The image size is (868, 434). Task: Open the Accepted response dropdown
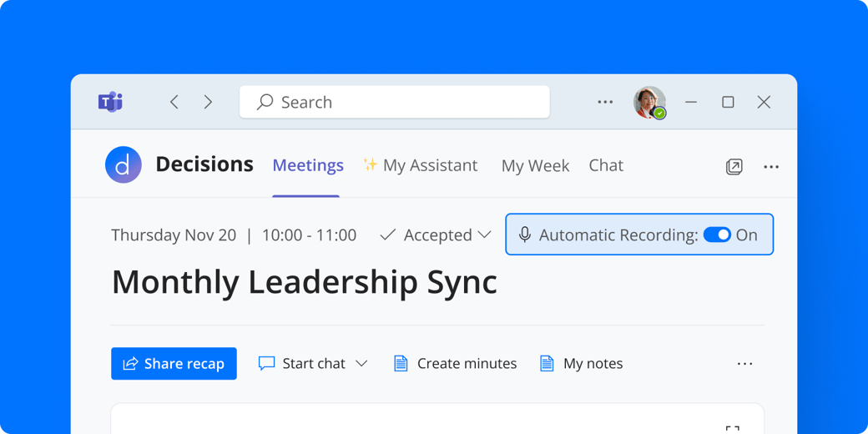(x=436, y=235)
